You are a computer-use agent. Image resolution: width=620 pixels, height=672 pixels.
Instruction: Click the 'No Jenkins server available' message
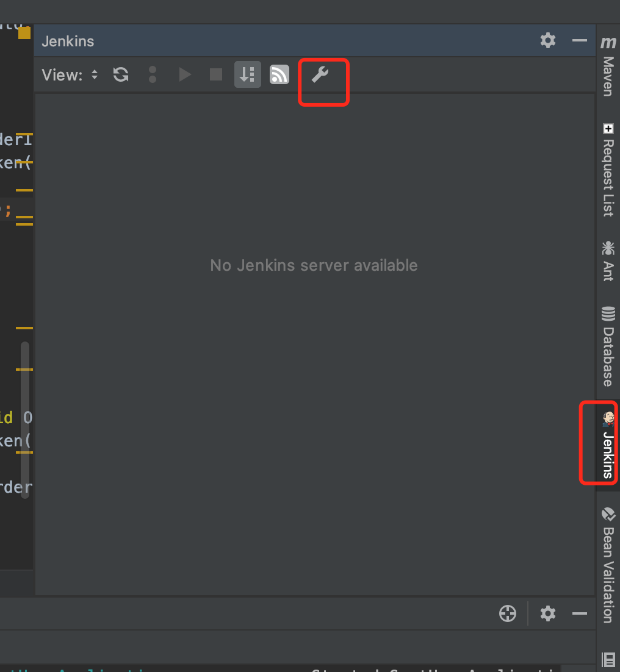[314, 265]
